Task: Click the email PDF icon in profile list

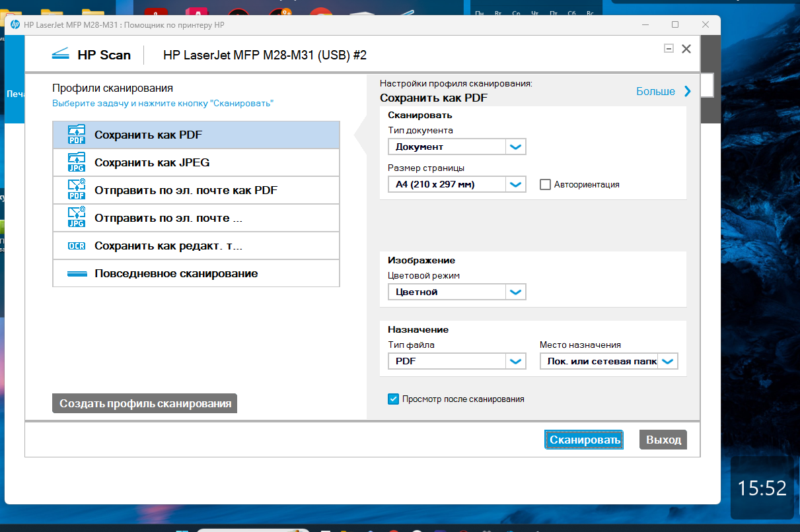Action: 77,190
